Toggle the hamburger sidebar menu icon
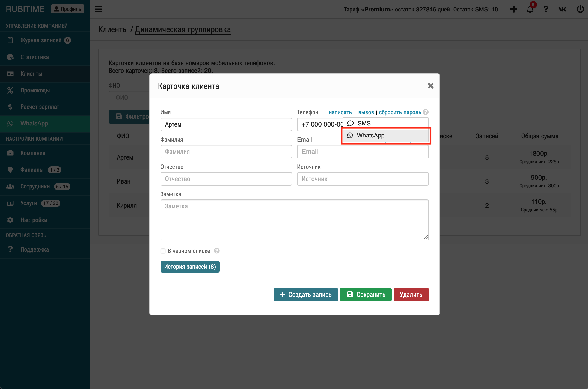 point(98,9)
